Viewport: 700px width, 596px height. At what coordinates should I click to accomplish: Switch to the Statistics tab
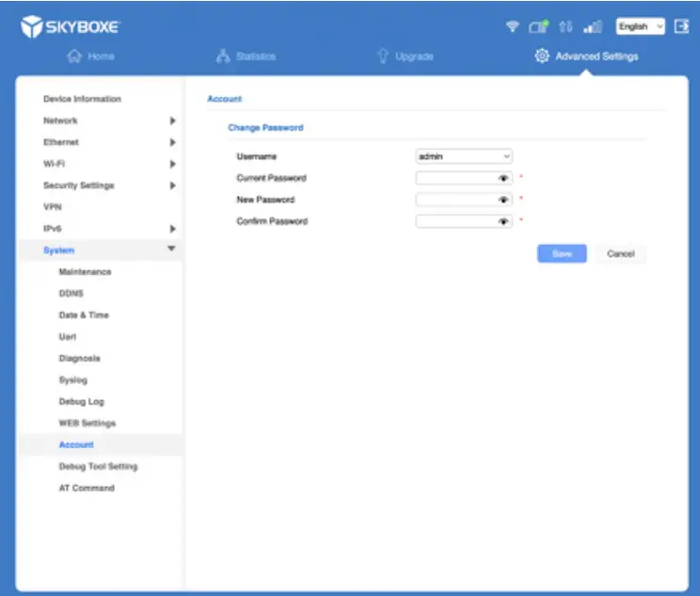(x=247, y=56)
